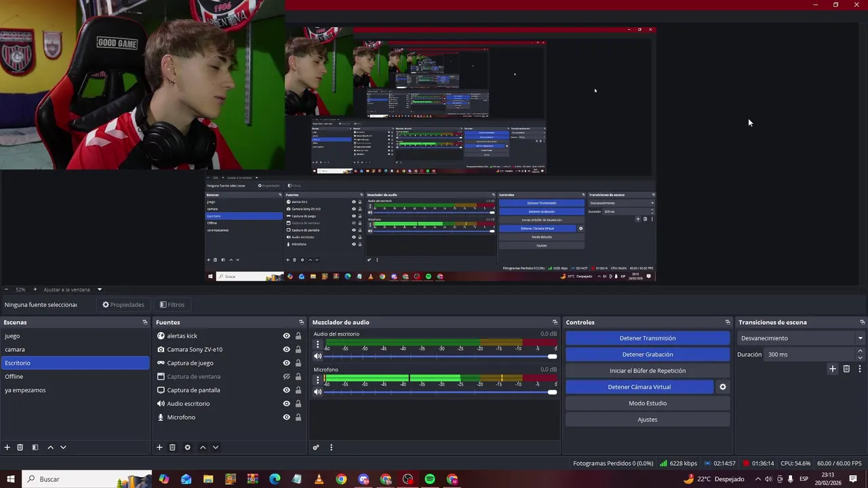This screenshot has width=868, height=488.
Task: Click microphone icon beside Microfono source
Action: [x=161, y=417]
